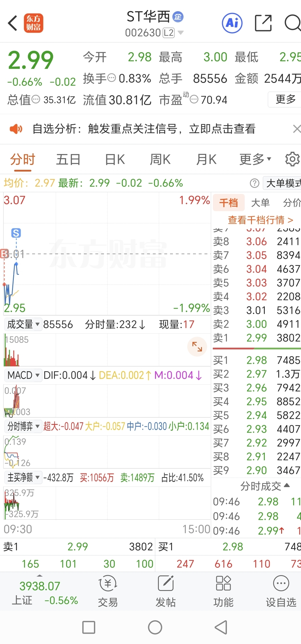The height and width of the screenshot is (644, 301).
Task: Open the search magnifier icon
Action: tap(292, 23)
